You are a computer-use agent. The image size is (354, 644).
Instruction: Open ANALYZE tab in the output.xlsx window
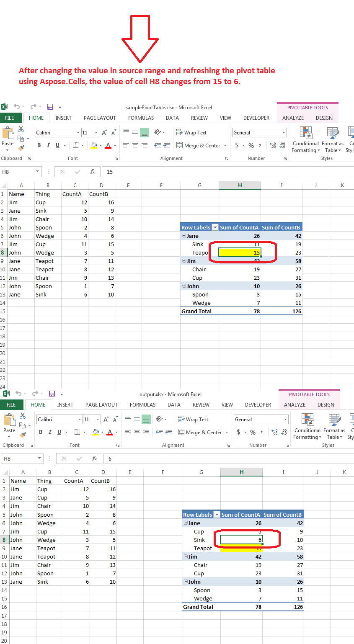point(295,405)
